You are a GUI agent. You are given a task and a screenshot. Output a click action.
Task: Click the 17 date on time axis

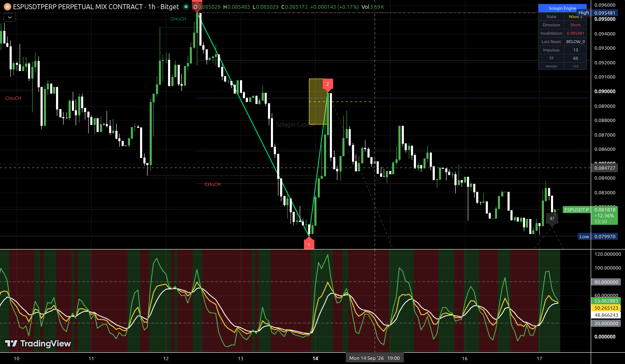(539, 359)
